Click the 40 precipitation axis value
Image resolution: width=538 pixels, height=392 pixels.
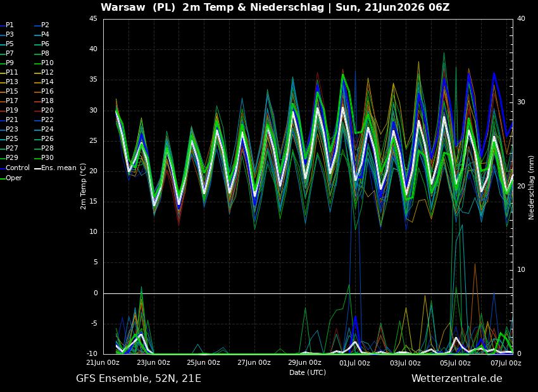521,19
